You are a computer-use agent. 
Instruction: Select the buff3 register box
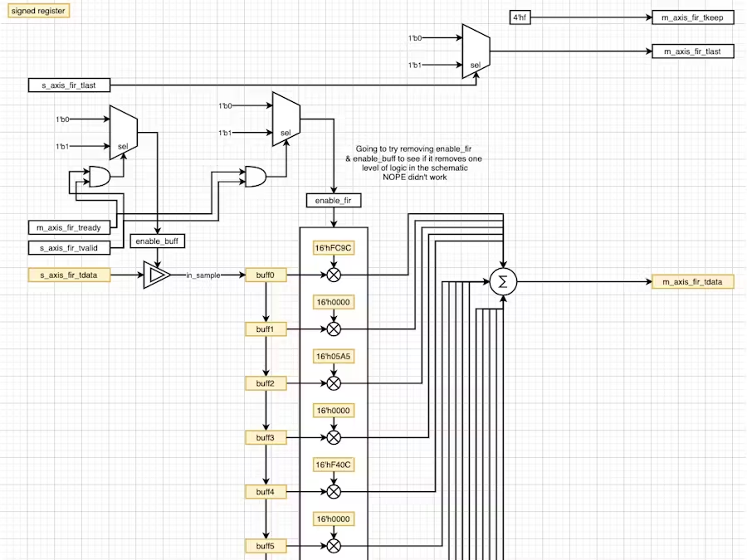[x=266, y=437]
